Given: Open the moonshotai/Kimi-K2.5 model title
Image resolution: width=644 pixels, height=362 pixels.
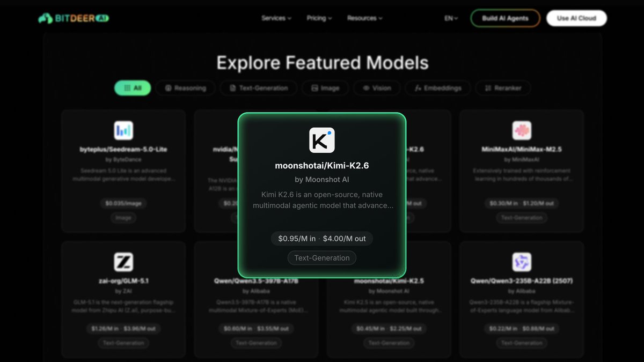Looking at the screenshot, I should point(389,281).
